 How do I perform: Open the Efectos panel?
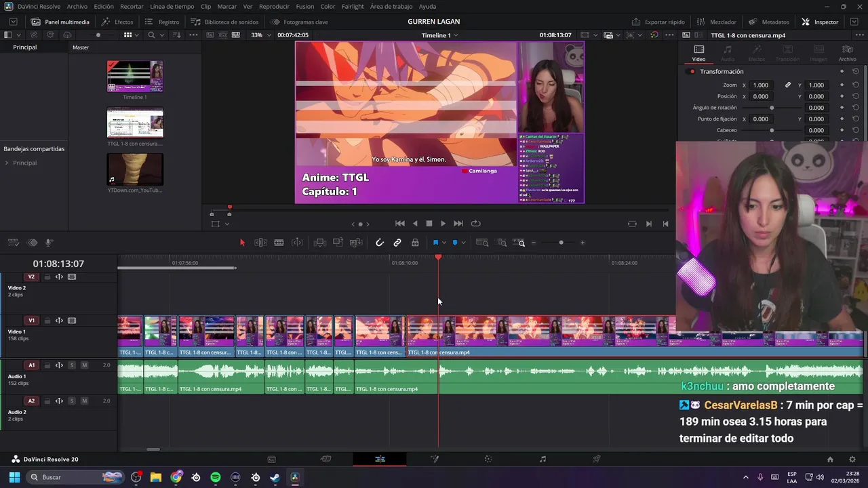[117, 22]
